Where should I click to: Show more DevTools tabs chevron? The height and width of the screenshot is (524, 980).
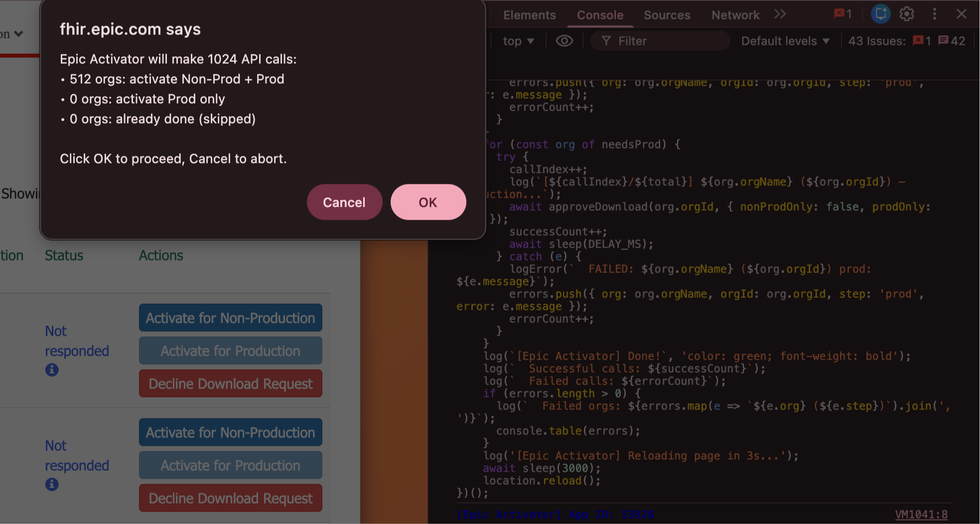780,14
